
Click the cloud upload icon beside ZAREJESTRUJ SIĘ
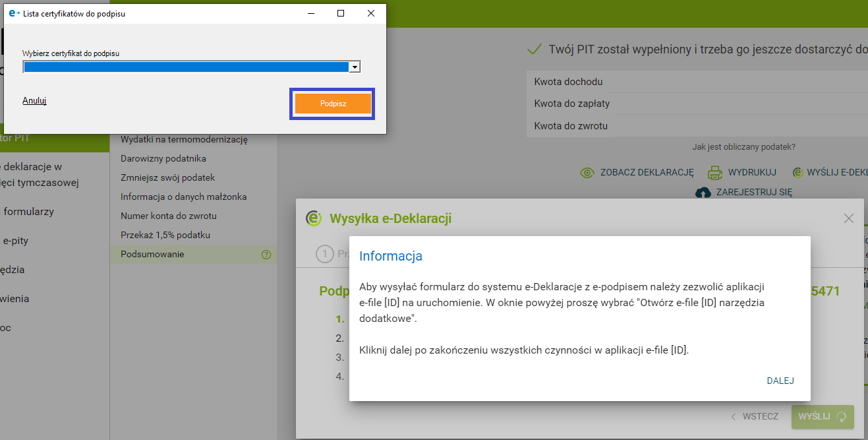(x=703, y=192)
